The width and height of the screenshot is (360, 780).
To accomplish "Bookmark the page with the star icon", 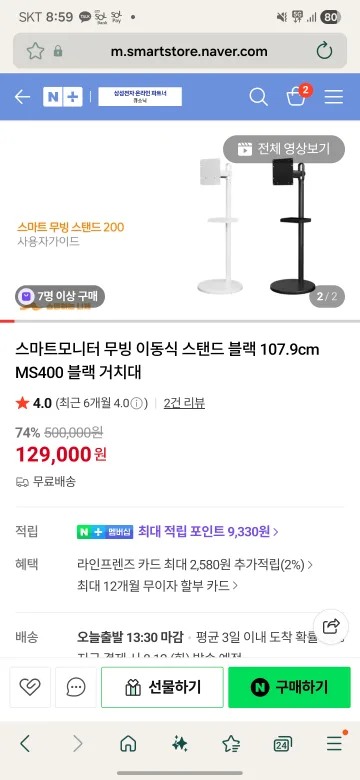I will 35,51.
